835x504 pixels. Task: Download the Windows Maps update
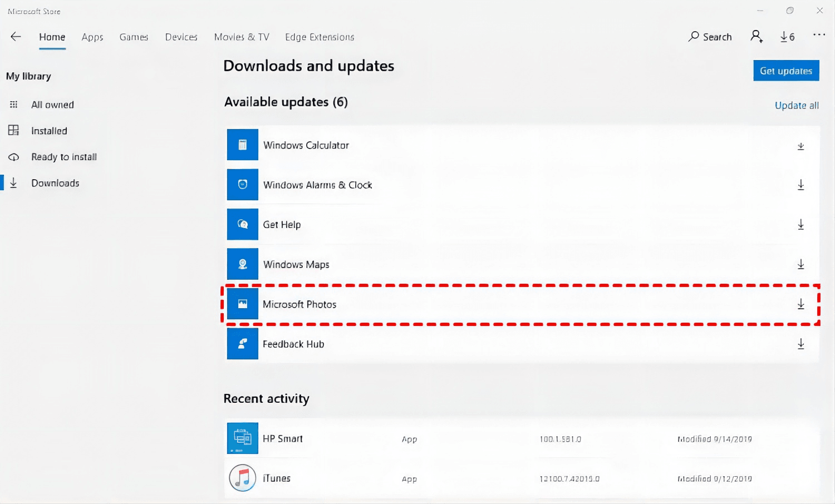point(800,265)
